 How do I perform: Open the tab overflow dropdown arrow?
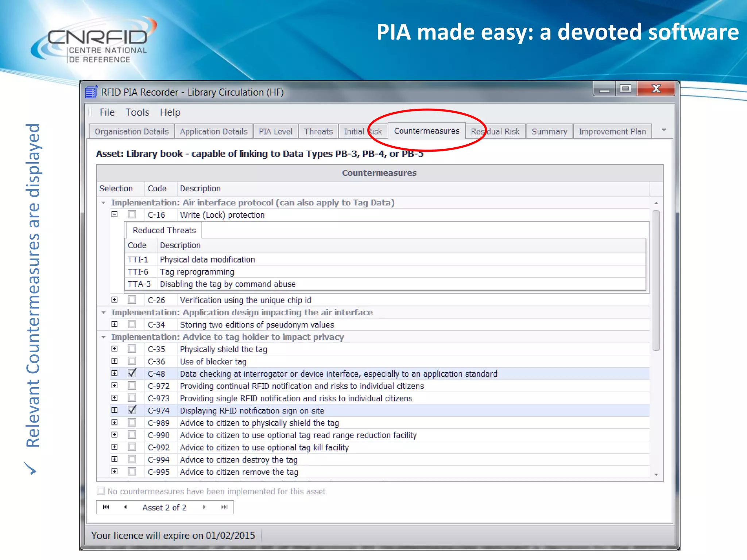664,130
